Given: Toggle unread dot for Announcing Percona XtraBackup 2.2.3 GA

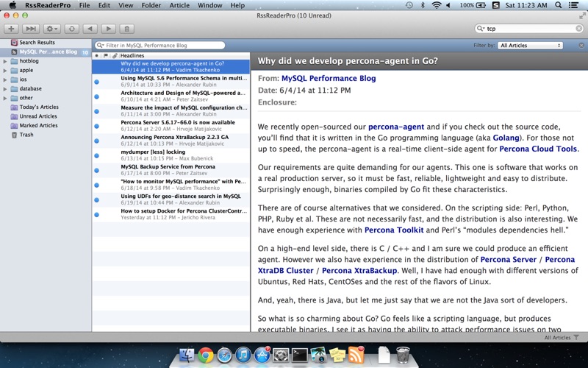Looking at the screenshot, I should (x=97, y=141).
